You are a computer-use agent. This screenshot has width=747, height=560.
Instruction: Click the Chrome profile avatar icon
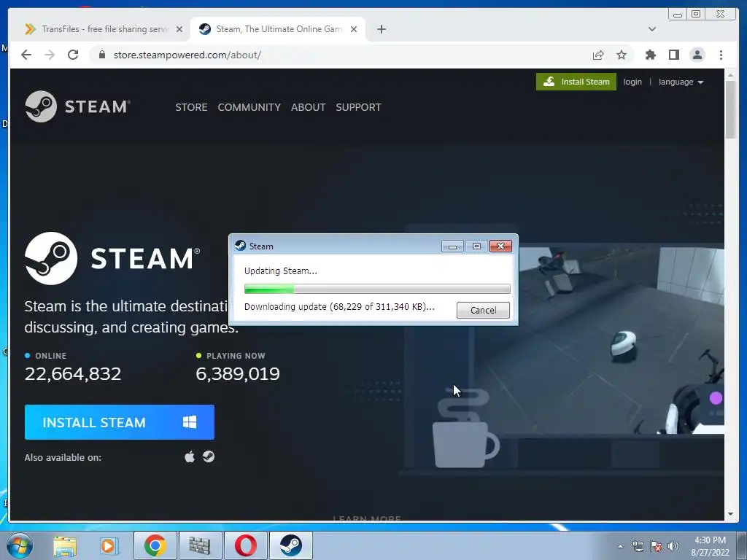click(697, 55)
